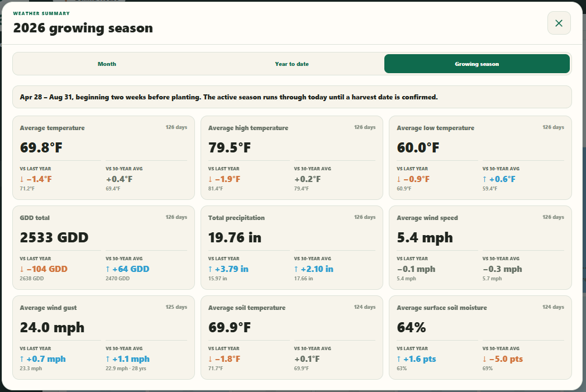Click the 2026 growing season heading
586x392 pixels.
click(83, 28)
